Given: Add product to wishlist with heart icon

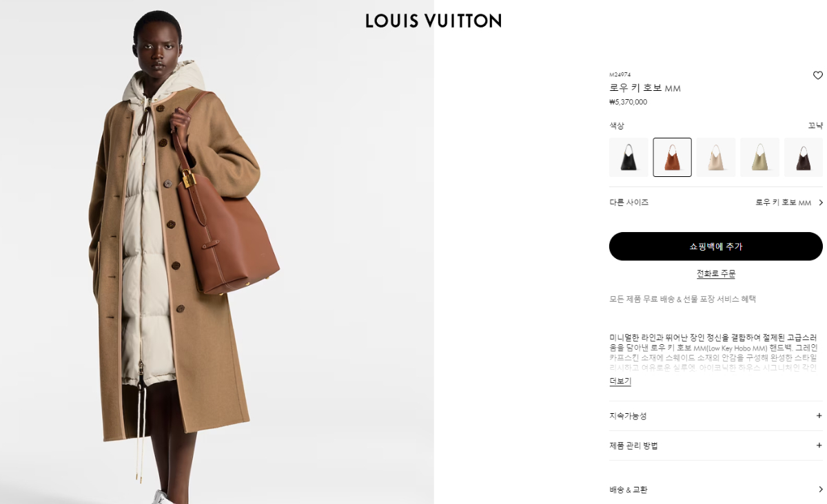Looking at the screenshot, I should tap(818, 75).
